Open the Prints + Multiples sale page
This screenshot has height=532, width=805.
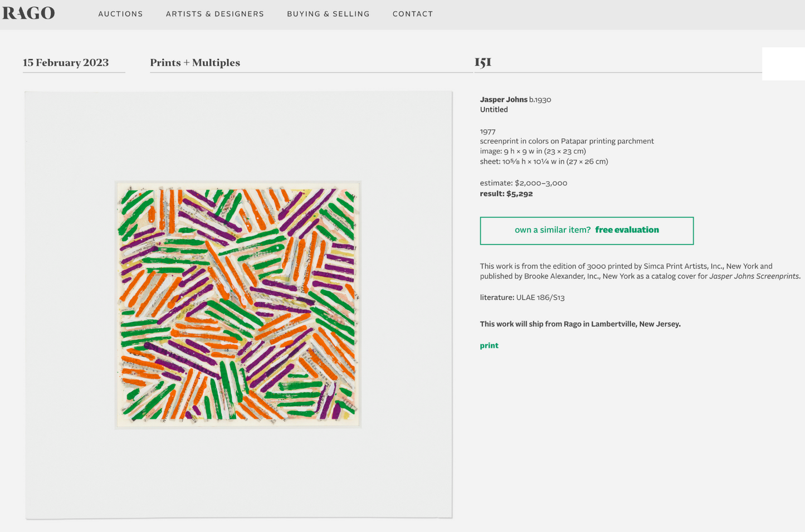coord(194,62)
